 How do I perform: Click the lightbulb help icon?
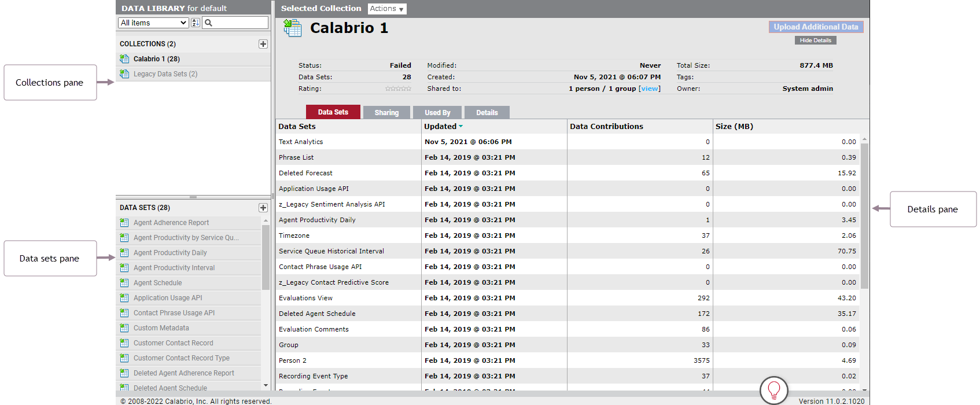point(773,391)
